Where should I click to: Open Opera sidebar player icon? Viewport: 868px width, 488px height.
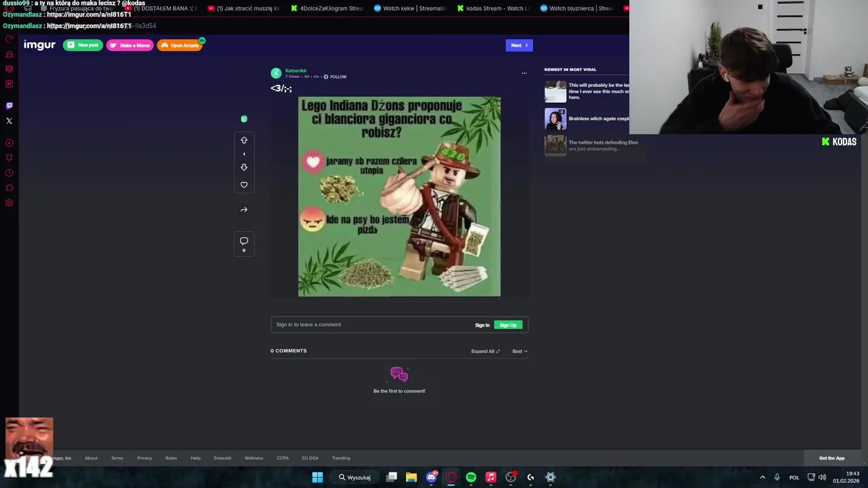(x=9, y=143)
